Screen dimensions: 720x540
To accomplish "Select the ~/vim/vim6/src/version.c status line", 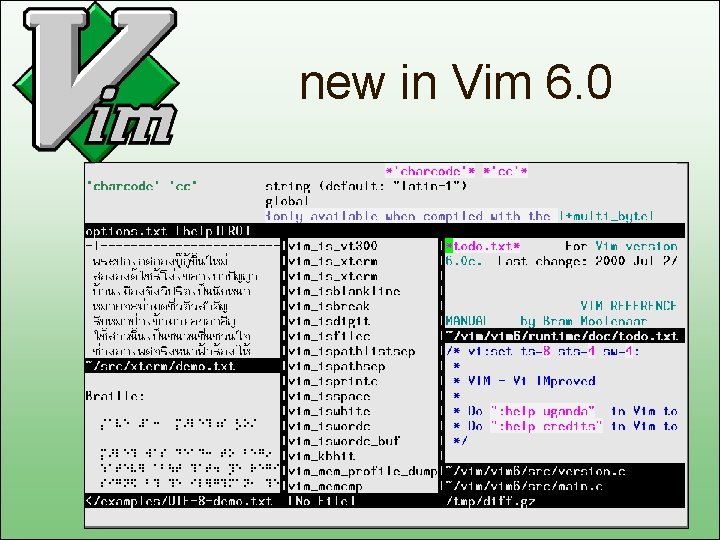I will point(564,471).
